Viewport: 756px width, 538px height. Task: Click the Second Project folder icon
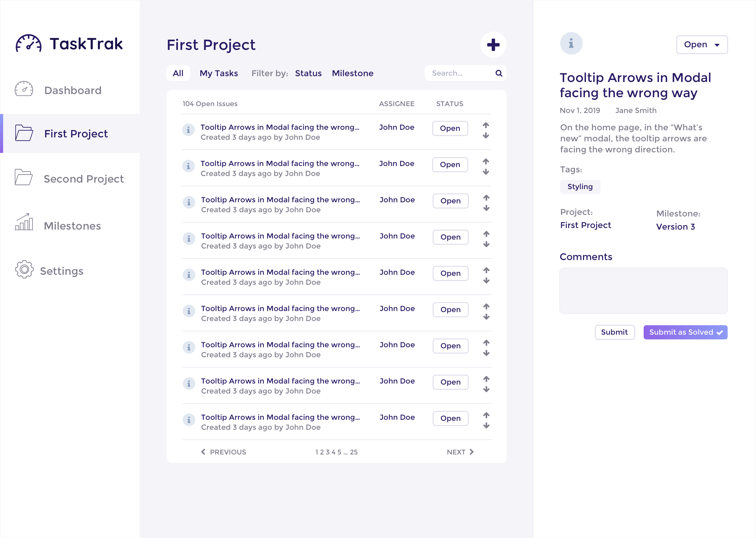24,177
